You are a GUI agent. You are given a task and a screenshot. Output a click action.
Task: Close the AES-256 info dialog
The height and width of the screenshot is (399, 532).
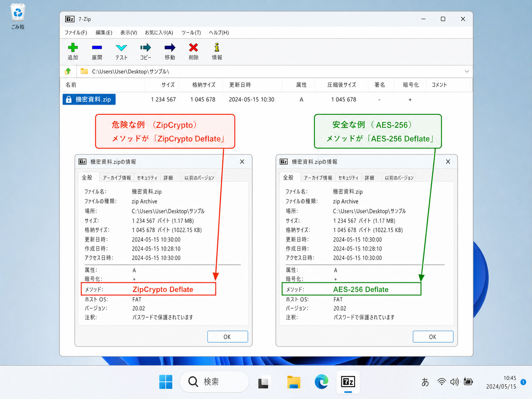[447, 162]
